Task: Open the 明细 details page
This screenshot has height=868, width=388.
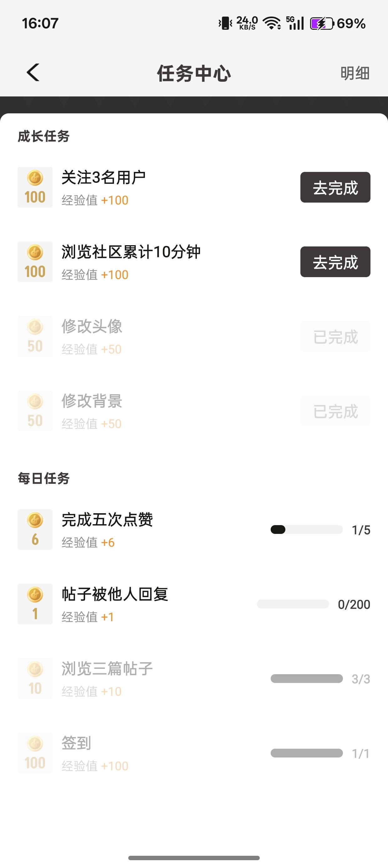Action: point(355,73)
